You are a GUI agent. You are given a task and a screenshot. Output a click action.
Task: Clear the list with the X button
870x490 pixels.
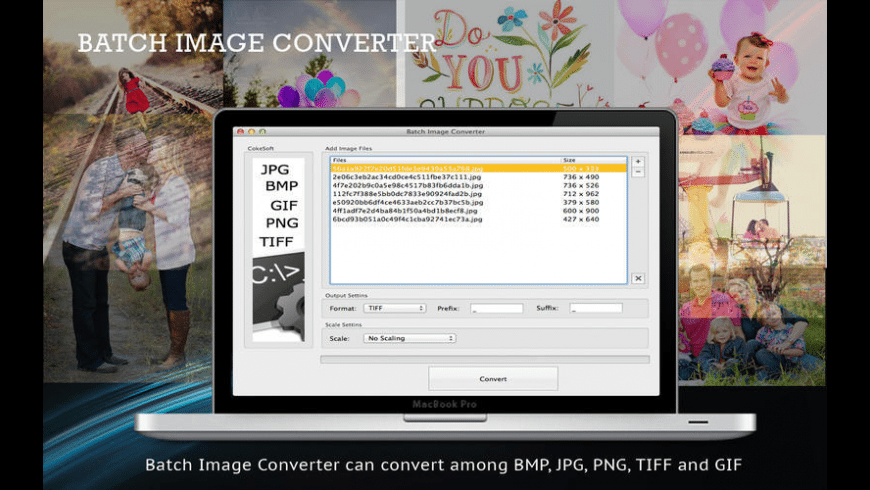point(638,279)
